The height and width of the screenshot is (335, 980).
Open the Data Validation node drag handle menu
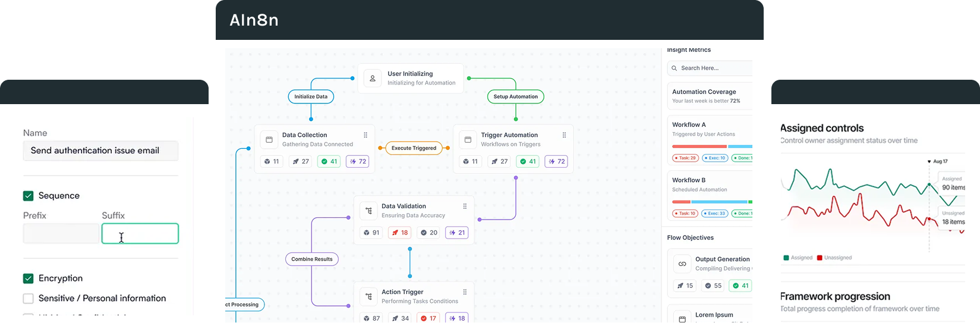[465, 206]
